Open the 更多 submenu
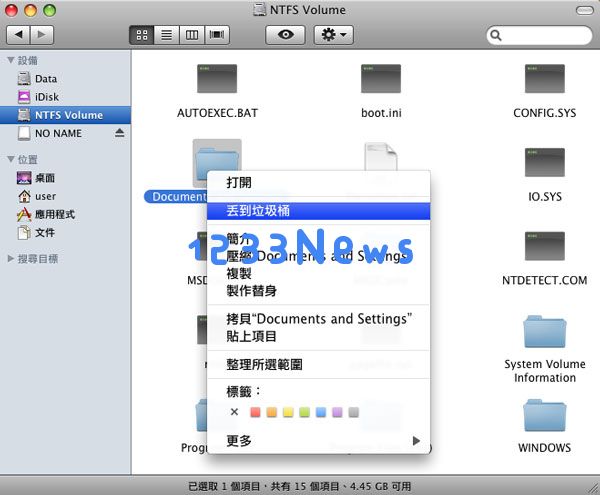Screen dimensions: 600x495 point(318,441)
